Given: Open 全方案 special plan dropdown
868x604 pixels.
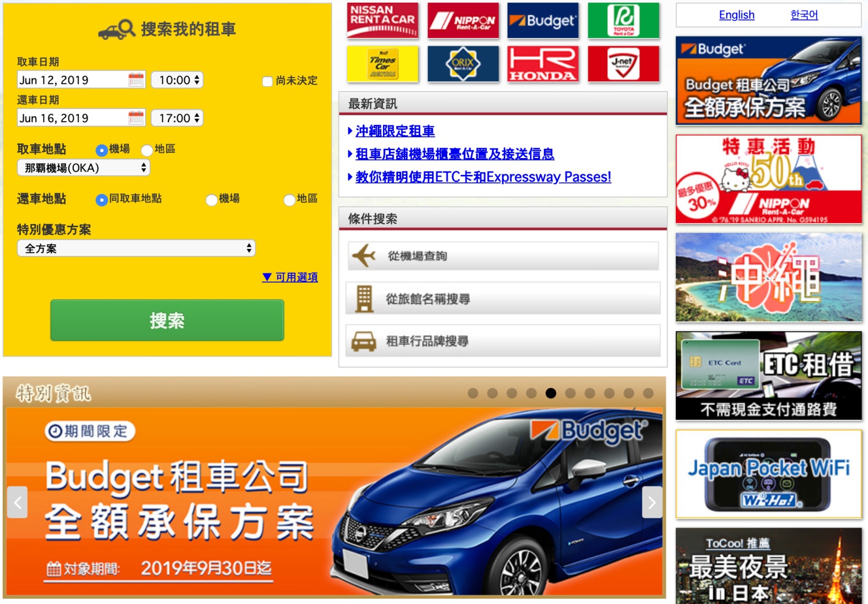Looking at the screenshot, I should [x=137, y=248].
